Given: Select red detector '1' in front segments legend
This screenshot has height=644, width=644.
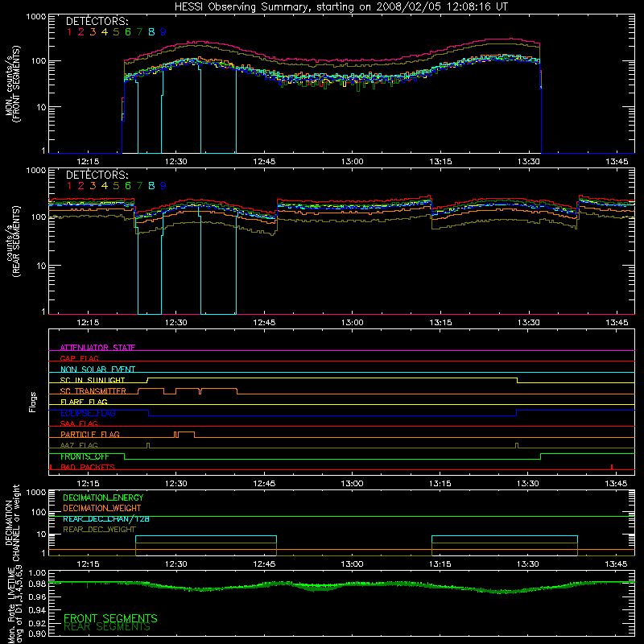Looking at the screenshot, I should (x=69, y=32).
